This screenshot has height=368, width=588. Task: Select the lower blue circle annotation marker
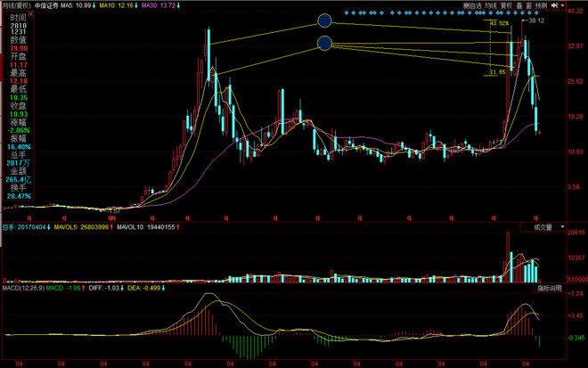[x=324, y=43]
